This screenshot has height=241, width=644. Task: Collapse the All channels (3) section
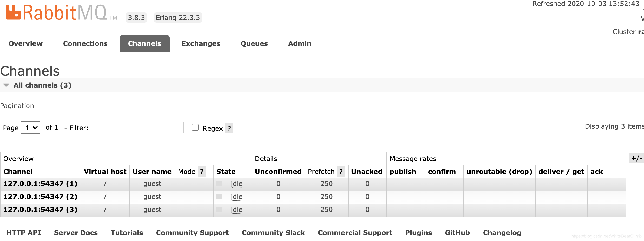pos(42,85)
